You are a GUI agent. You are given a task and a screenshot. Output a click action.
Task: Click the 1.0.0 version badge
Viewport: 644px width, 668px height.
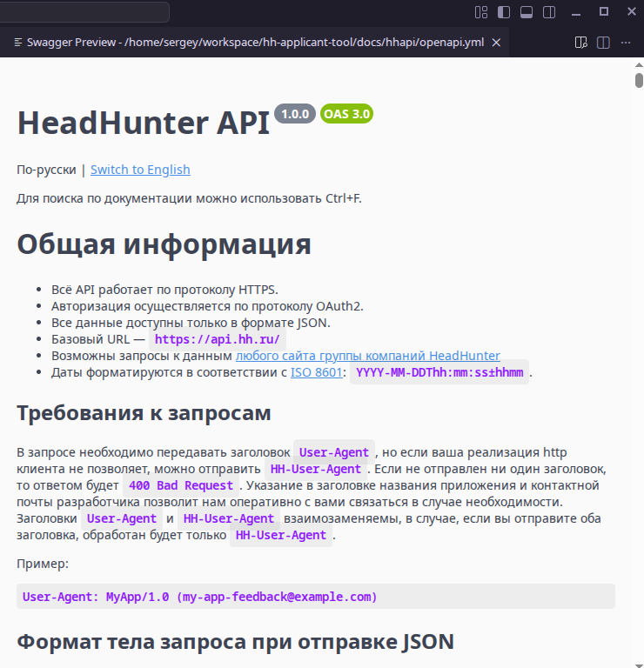click(295, 114)
